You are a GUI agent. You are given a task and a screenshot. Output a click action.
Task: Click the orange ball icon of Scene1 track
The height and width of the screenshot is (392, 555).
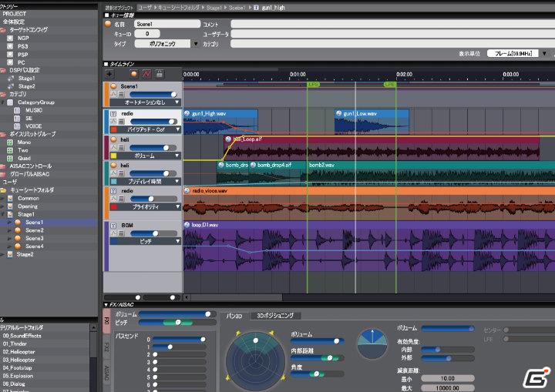click(113, 86)
